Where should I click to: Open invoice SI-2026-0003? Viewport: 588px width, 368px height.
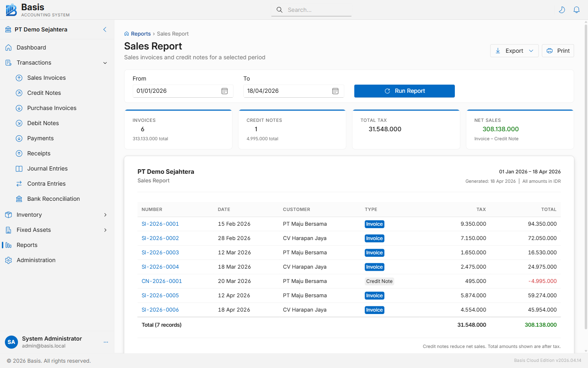click(160, 252)
